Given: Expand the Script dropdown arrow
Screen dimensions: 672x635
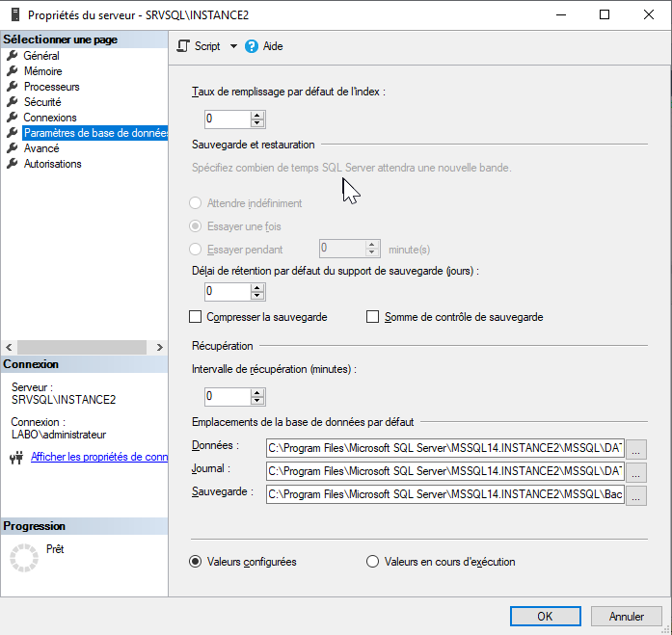Looking at the screenshot, I should coord(233,46).
